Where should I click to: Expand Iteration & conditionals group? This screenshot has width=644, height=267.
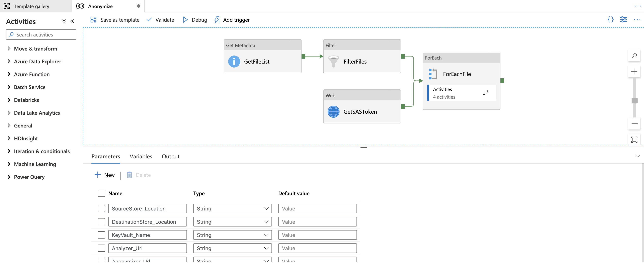click(9, 151)
